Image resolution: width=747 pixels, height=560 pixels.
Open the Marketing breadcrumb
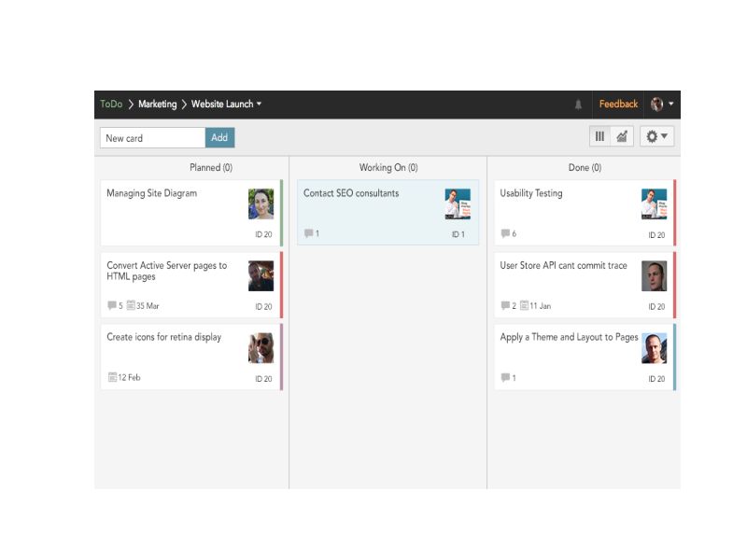coord(157,104)
